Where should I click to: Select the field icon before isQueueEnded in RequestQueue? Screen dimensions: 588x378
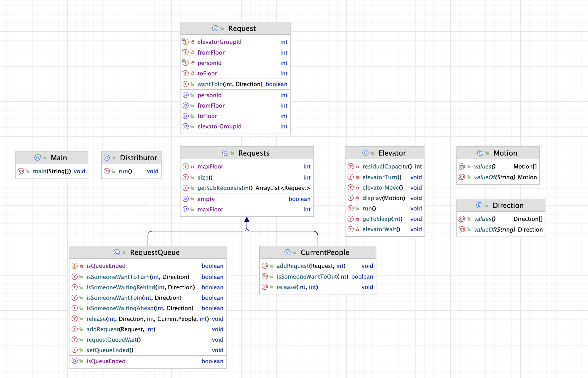click(x=74, y=266)
